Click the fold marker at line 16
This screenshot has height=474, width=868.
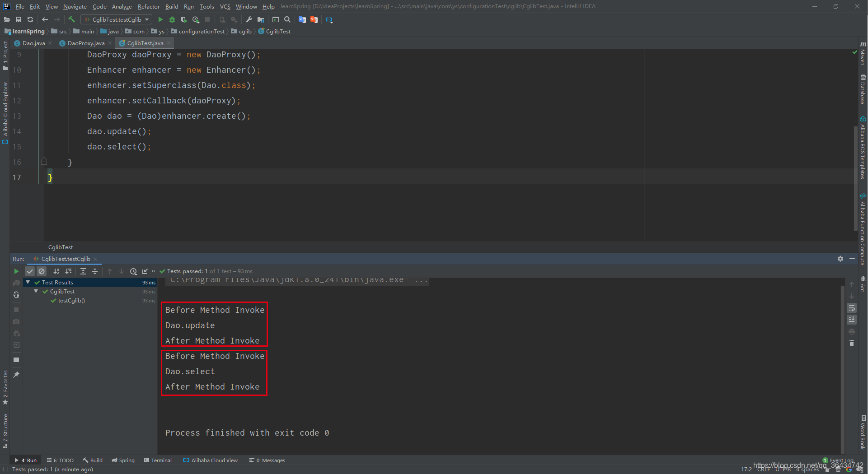coord(44,162)
